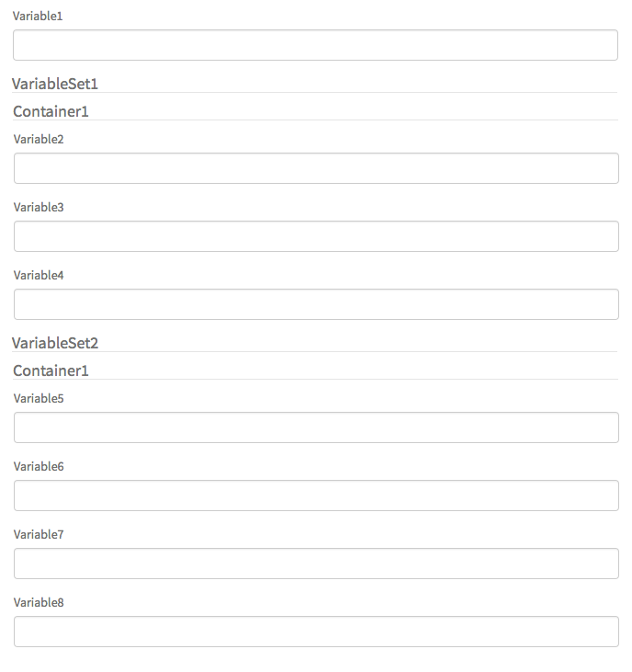Viewport: 632px width, 672px height.
Task: Click the Variable8 input field
Action: pyautogui.click(x=316, y=632)
